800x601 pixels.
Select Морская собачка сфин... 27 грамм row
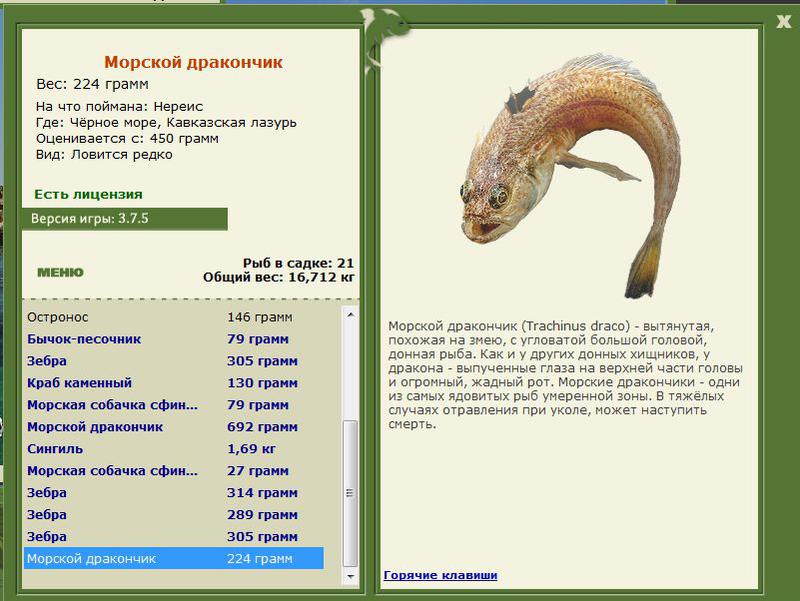pyautogui.click(x=173, y=470)
